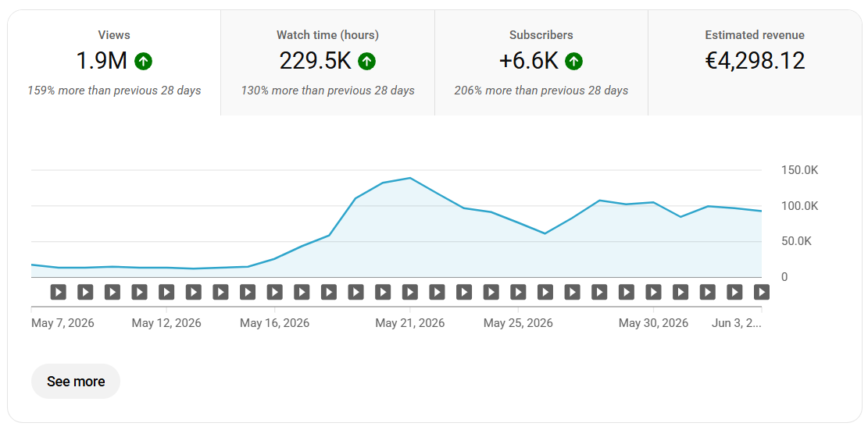The height and width of the screenshot is (430, 868).
Task: Click the €4,298.12 revenue value
Action: [x=755, y=62]
